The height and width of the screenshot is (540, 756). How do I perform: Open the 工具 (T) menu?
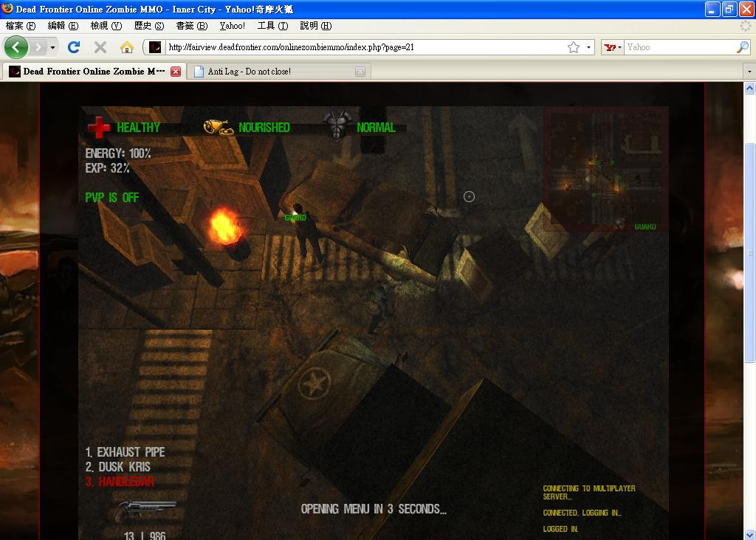272,26
